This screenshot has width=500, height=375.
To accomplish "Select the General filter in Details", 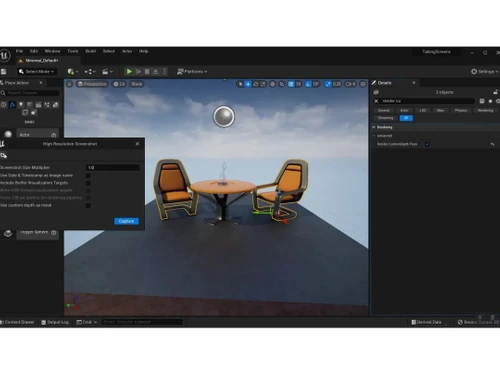I will (384, 110).
